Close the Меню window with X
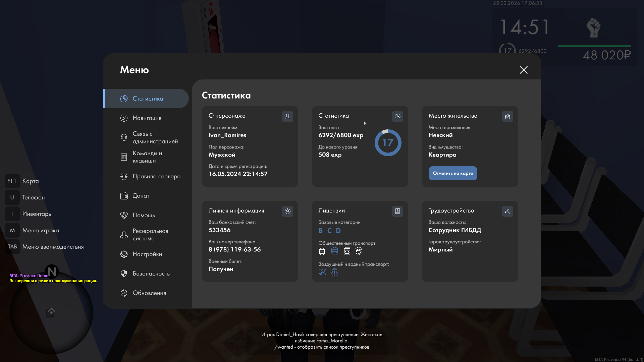644x362 pixels. 524,70
